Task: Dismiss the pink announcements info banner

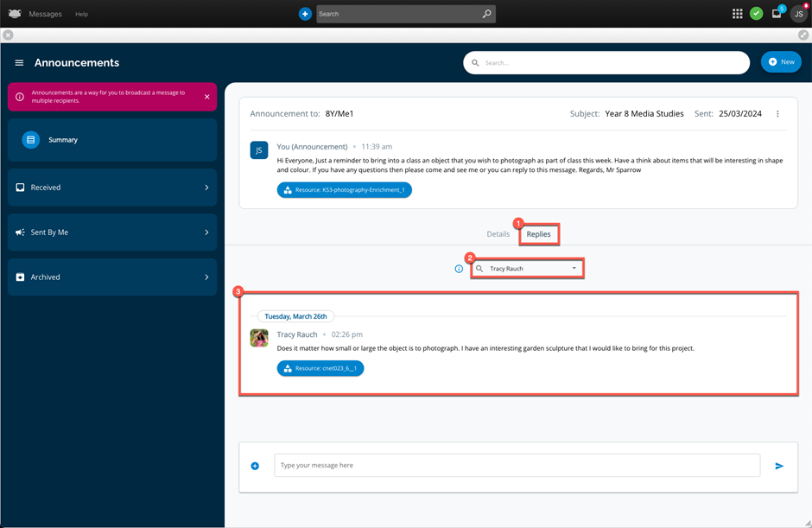Action: pyautogui.click(x=207, y=97)
